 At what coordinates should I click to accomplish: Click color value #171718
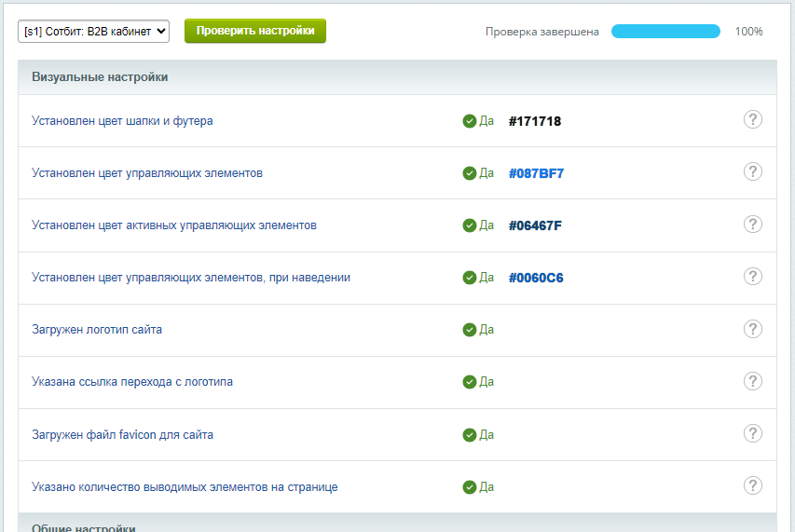pos(535,122)
